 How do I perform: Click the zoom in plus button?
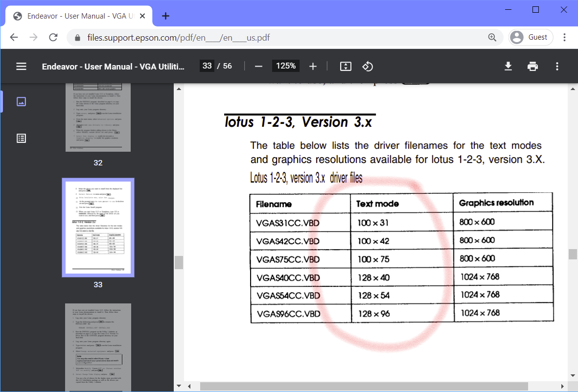click(x=313, y=67)
